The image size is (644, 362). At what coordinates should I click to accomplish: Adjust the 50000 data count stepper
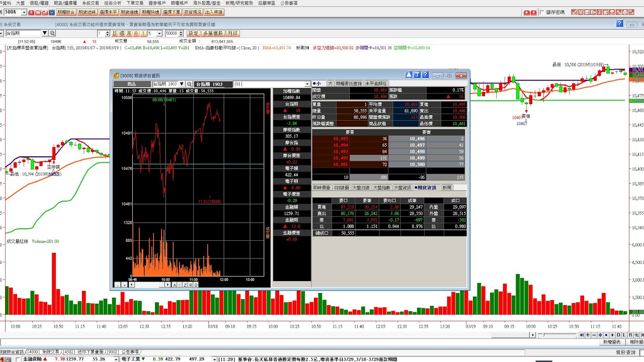[181, 33]
